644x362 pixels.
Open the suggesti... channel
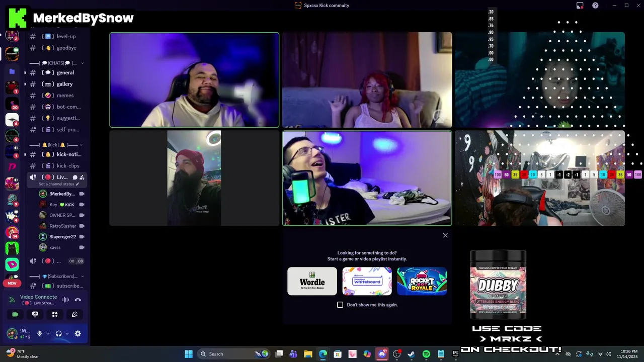click(57, 118)
